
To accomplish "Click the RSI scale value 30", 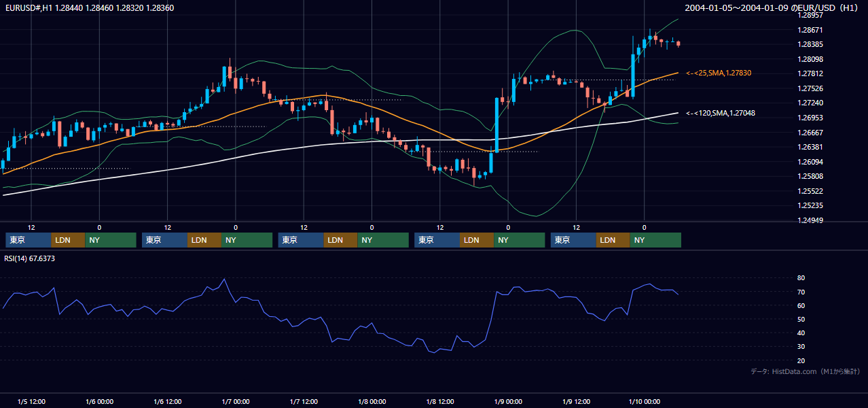I will tap(801, 347).
